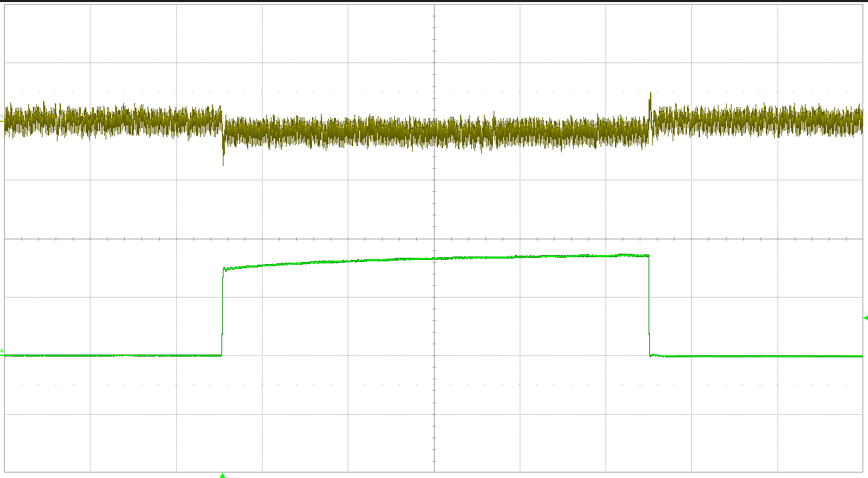Select the upward spike on the yellow trace
This screenshot has width=868, height=478.
click(x=650, y=97)
